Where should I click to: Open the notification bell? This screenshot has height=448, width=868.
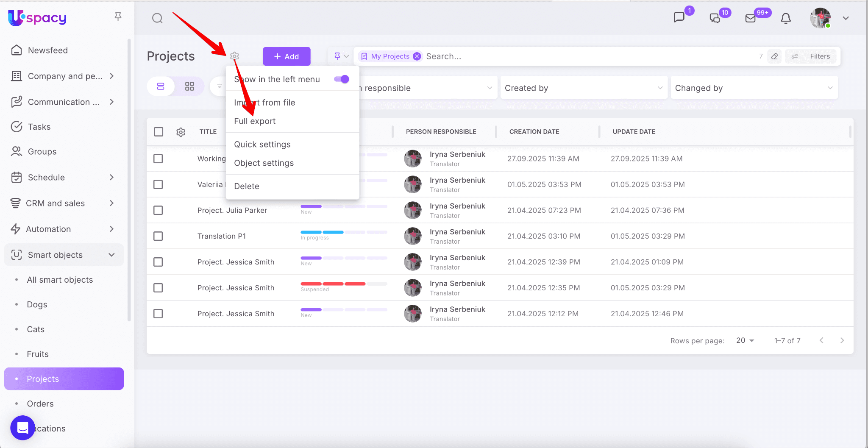click(x=785, y=18)
